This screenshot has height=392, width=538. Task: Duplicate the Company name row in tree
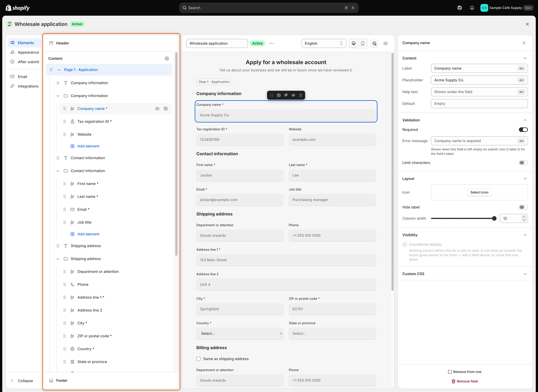point(166,109)
